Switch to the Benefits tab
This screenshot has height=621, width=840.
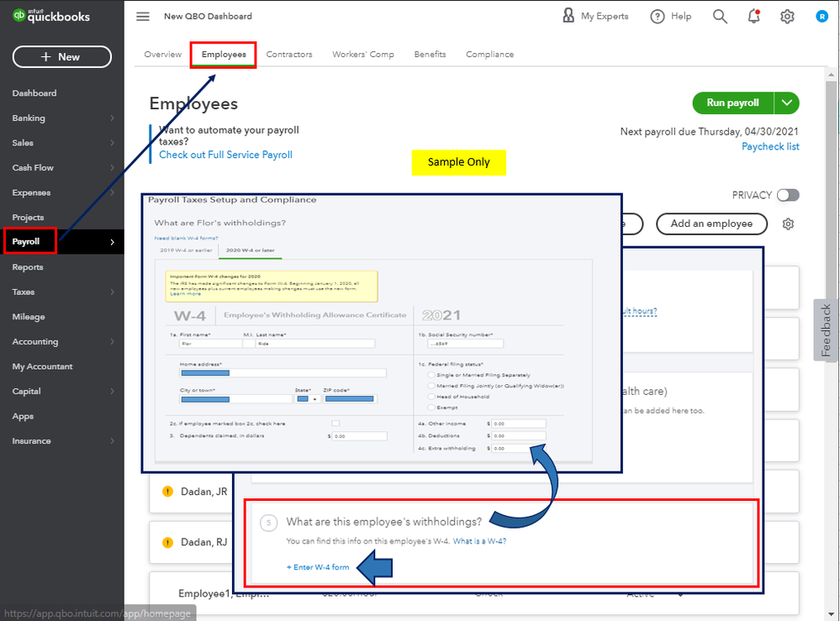(430, 54)
